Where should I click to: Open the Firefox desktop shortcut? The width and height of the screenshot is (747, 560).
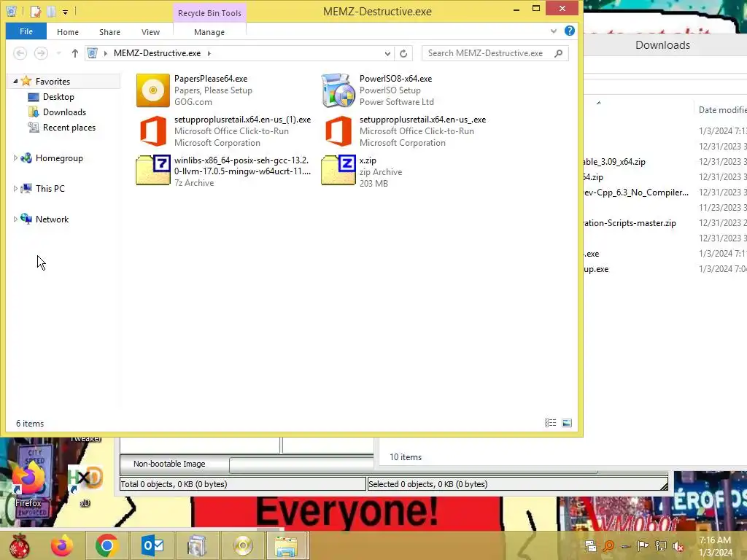[28, 482]
